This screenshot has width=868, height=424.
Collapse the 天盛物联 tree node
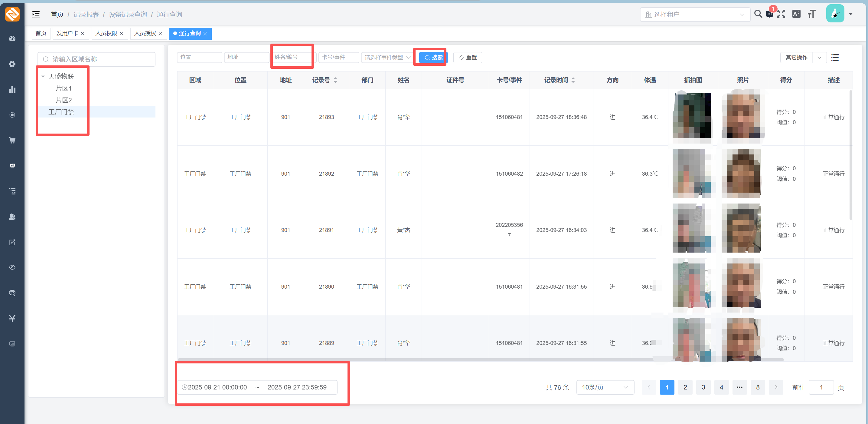tap(43, 77)
